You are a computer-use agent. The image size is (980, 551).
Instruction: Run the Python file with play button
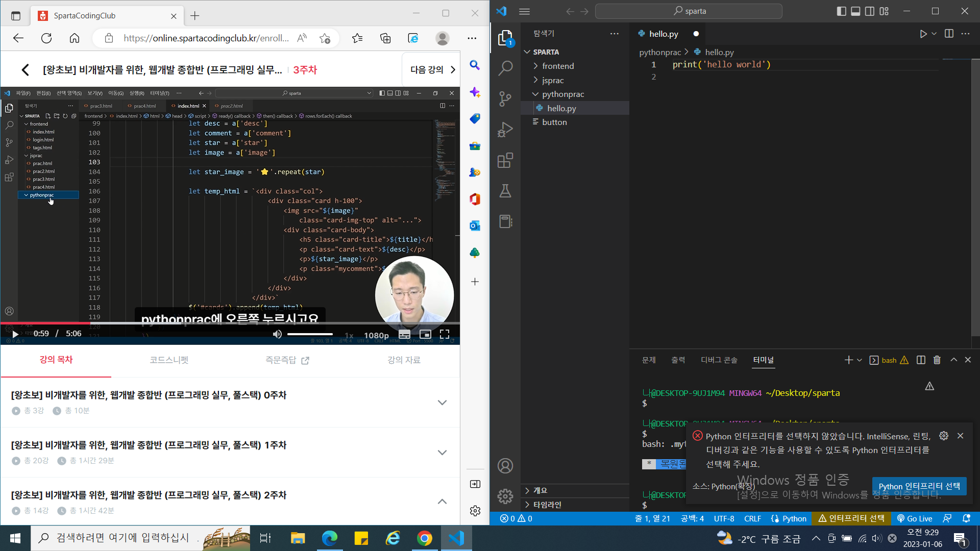coord(923,34)
